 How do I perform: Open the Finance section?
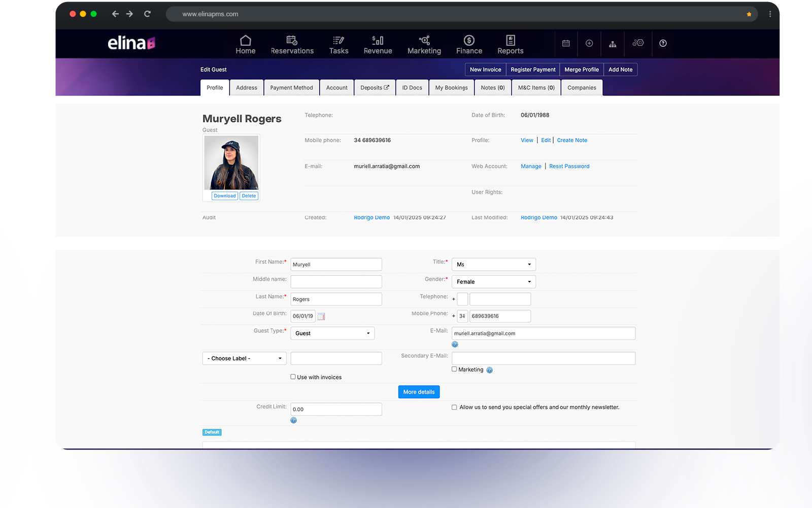[469, 44]
